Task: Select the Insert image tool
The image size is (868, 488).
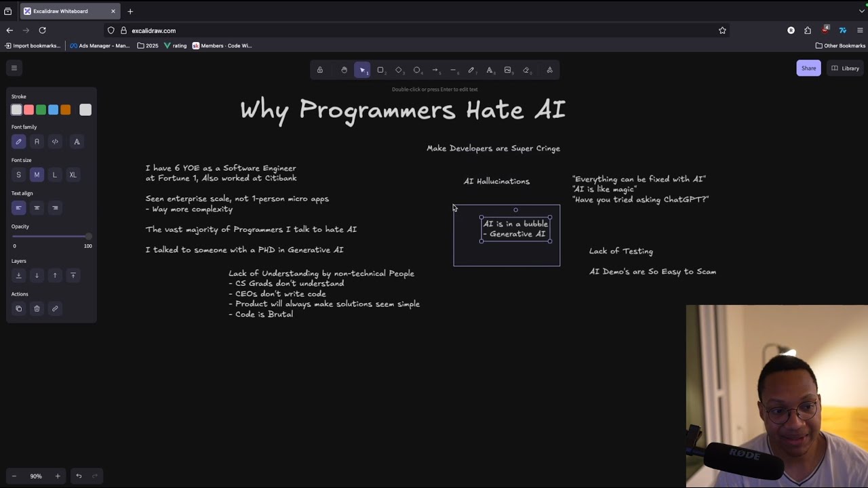Action: point(508,70)
